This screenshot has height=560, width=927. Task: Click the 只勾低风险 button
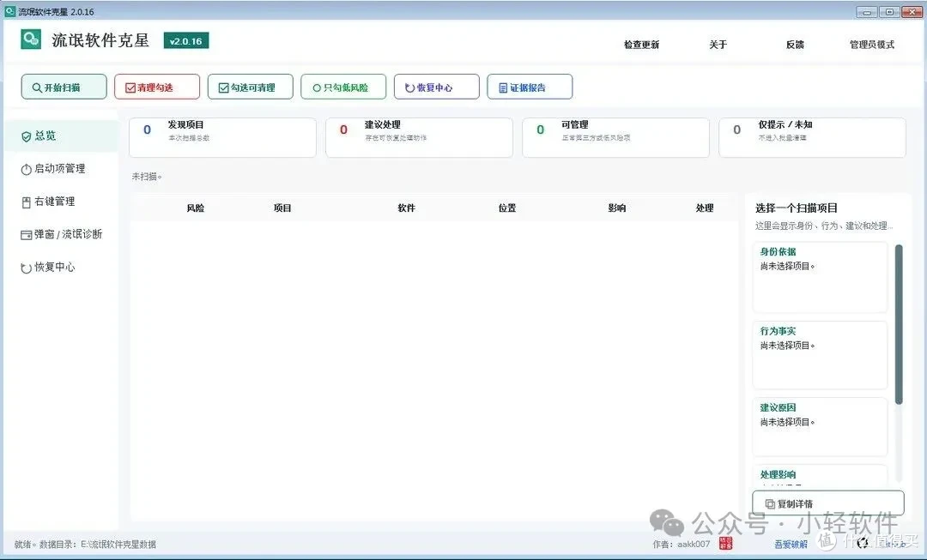pos(343,87)
